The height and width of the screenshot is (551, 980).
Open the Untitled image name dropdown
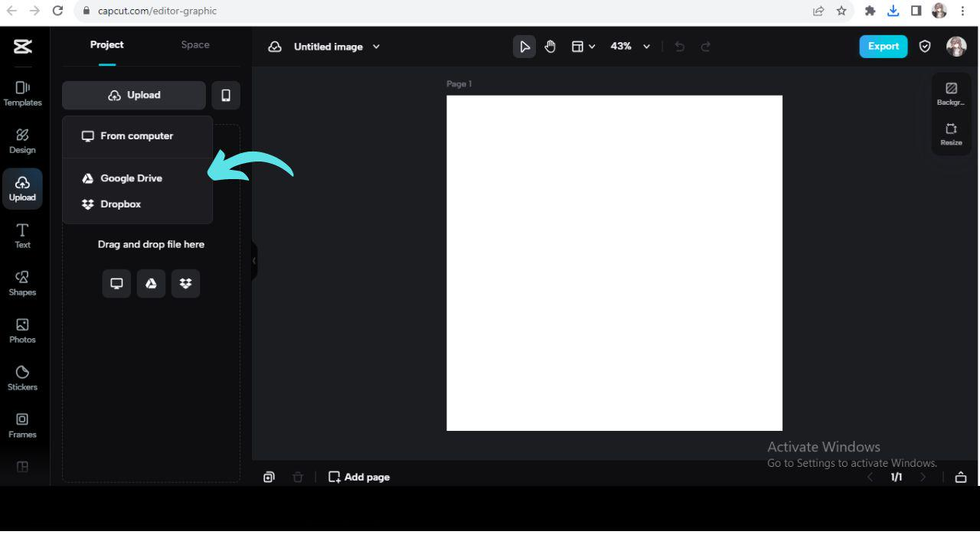337,47
